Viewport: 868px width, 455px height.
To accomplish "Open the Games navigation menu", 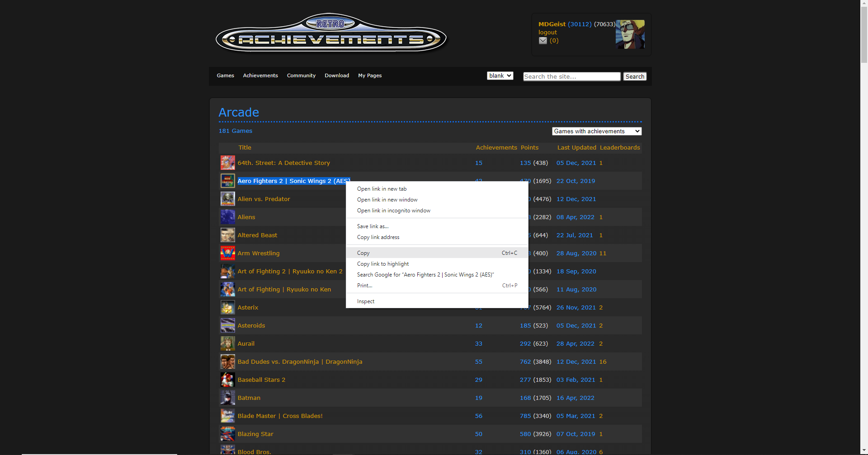I will tap(225, 75).
